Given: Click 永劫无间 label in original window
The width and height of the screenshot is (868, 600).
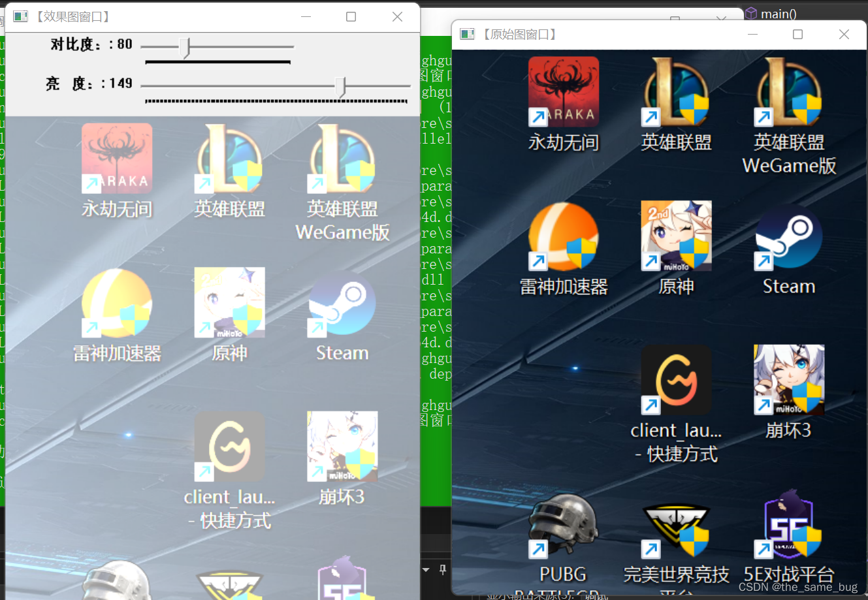Looking at the screenshot, I should point(564,142).
